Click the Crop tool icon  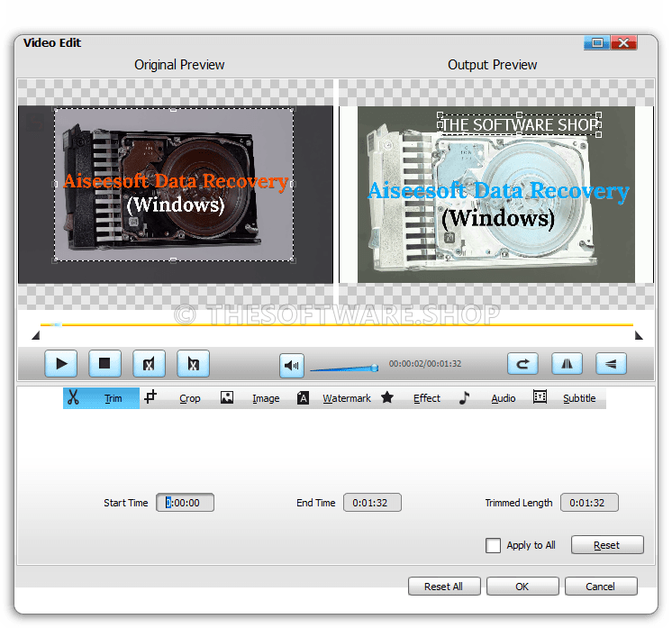coord(150,397)
